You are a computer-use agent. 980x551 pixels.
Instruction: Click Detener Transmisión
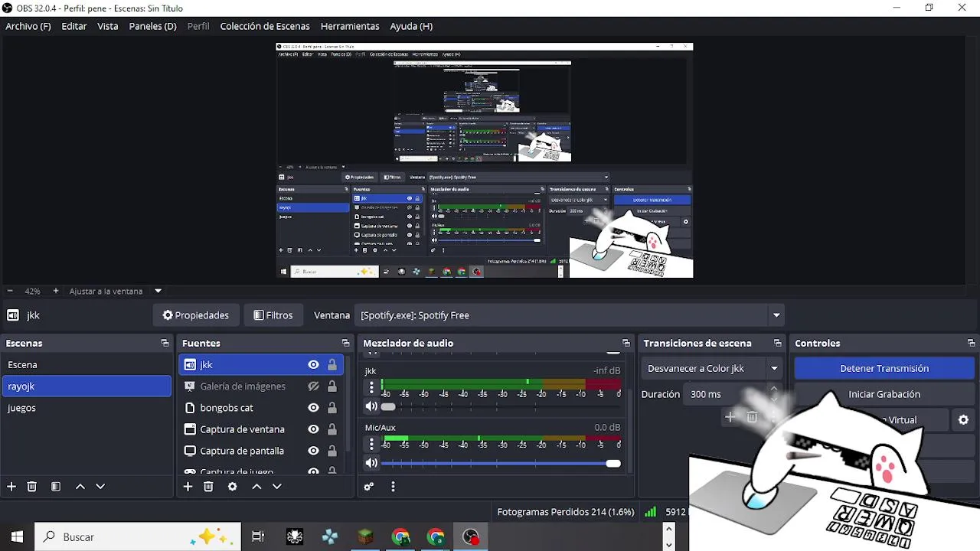click(x=884, y=368)
